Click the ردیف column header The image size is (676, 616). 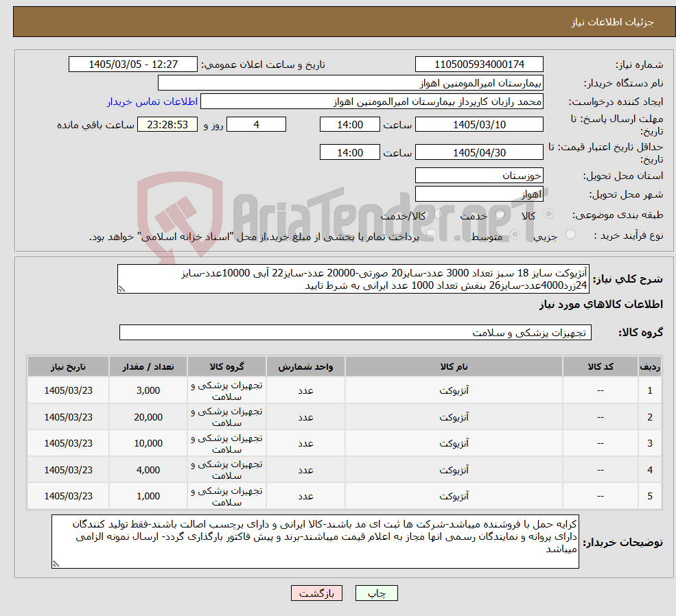coord(650,366)
